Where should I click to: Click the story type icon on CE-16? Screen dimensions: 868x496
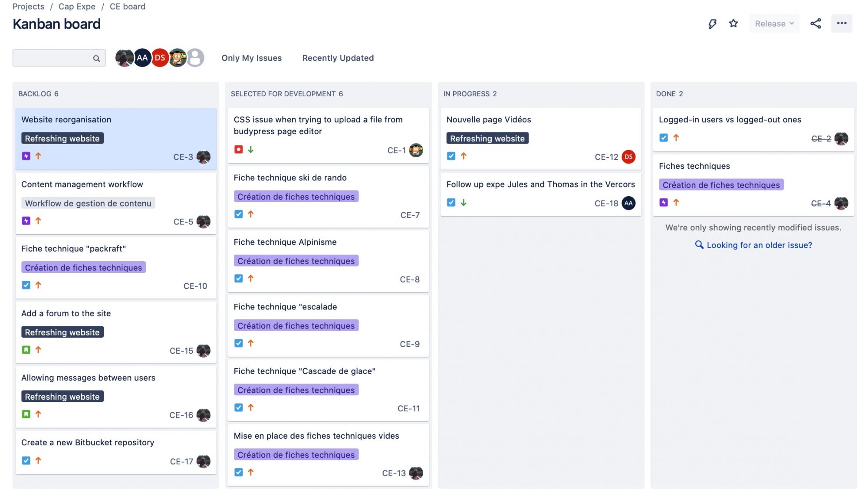click(26, 414)
